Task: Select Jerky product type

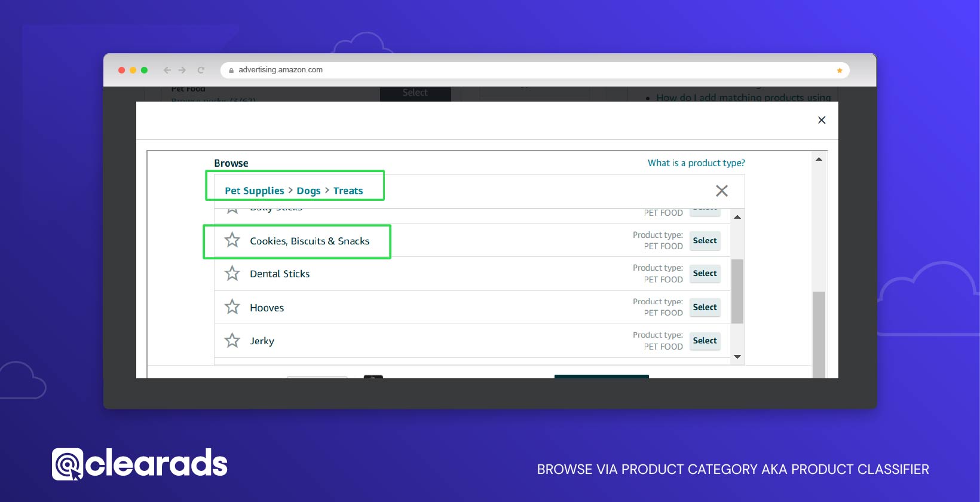Action: coord(705,341)
